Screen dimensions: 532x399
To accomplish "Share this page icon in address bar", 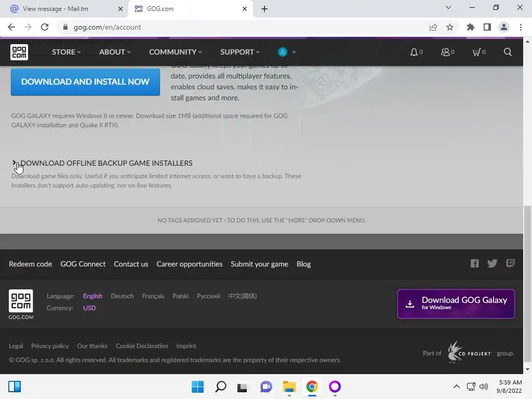I will pos(433,27).
